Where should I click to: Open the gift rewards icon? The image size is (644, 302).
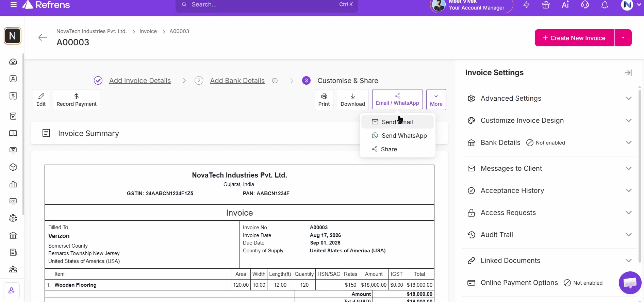coord(546,5)
